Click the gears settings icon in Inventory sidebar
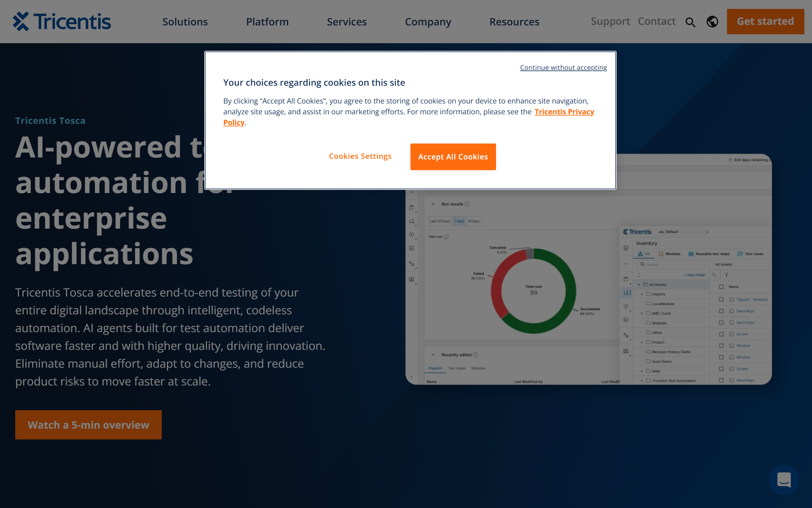This screenshot has height=508, width=812. (x=626, y=335)
